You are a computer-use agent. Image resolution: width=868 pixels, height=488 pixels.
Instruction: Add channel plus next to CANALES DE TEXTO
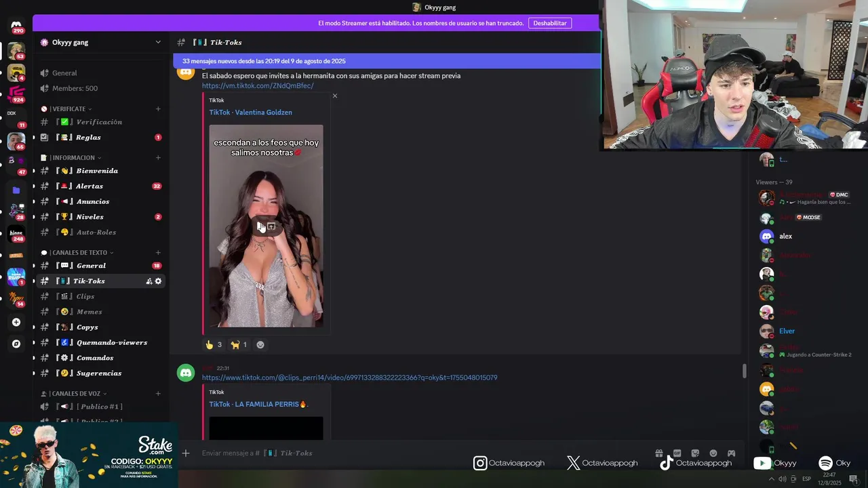[158, 253]
